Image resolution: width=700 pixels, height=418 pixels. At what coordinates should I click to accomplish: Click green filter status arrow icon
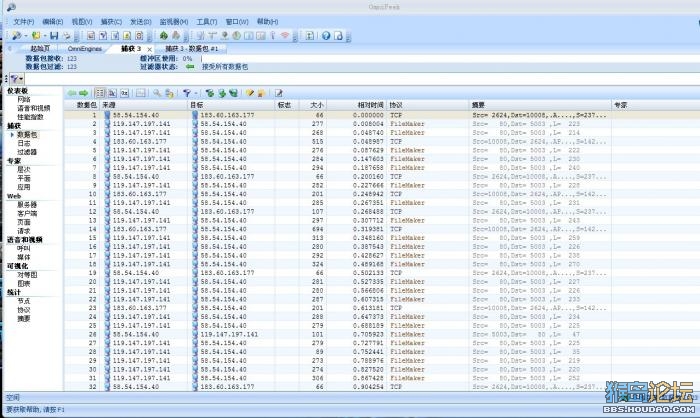pyautogui.click(x=190, y=67)
